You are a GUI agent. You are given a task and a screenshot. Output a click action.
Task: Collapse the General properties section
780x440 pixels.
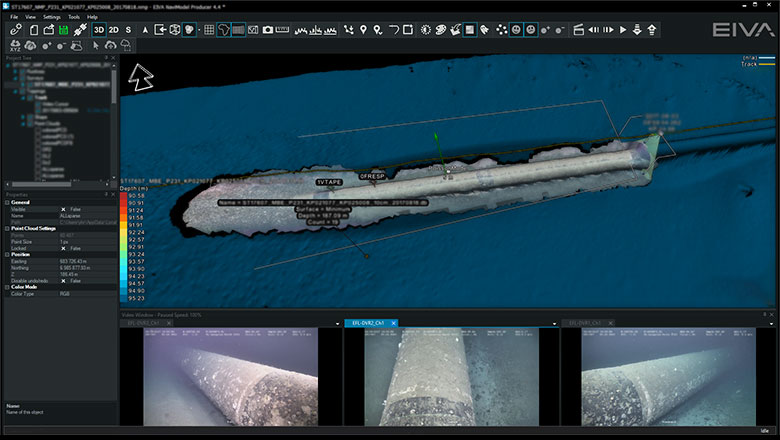[5, 202]
